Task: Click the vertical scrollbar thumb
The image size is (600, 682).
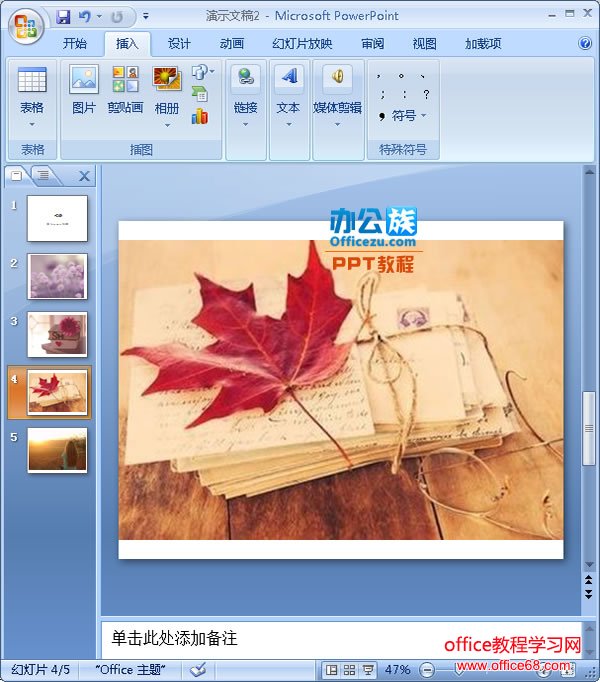Action: point(589,428)
